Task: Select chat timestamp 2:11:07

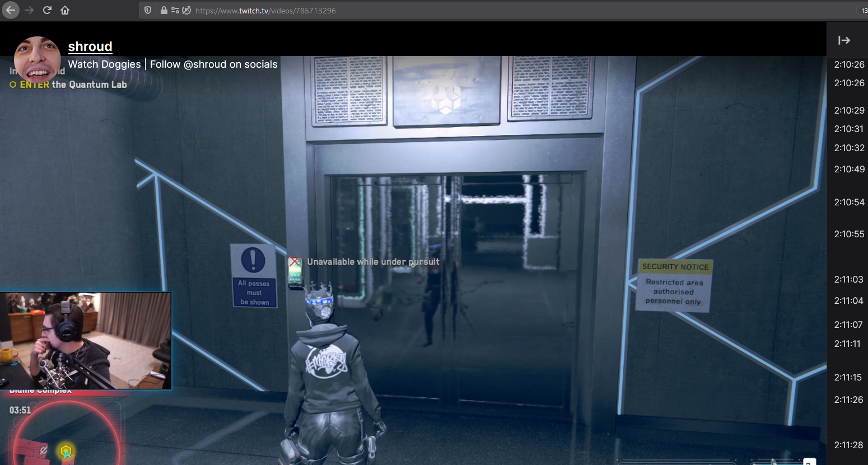Action: 848,325
